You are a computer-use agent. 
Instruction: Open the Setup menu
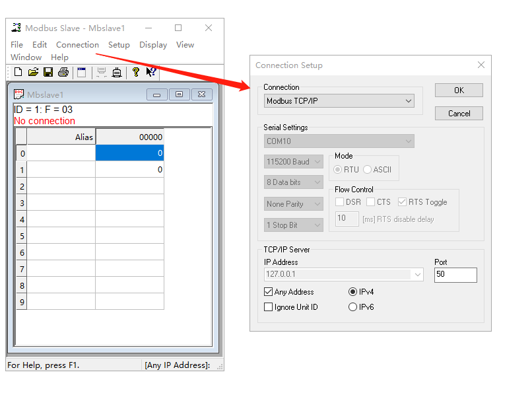click(x=119, y=45)
